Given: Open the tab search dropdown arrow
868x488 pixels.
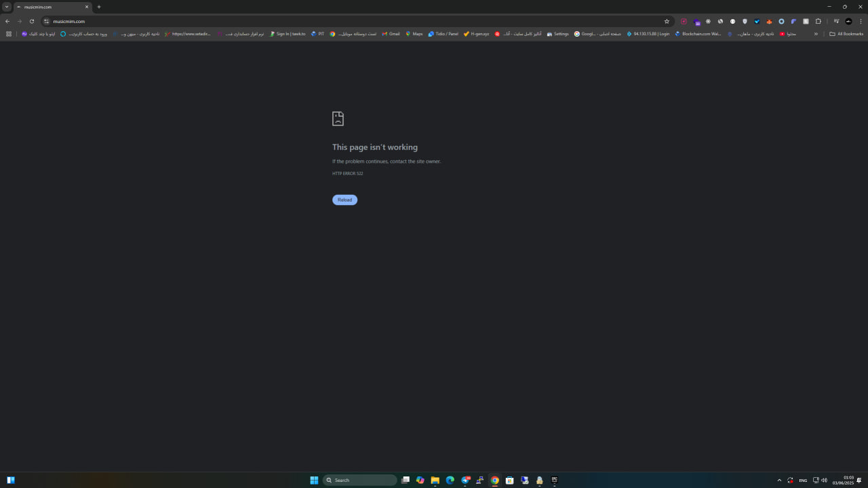Looking at the screenshot, I should (7, 7).
